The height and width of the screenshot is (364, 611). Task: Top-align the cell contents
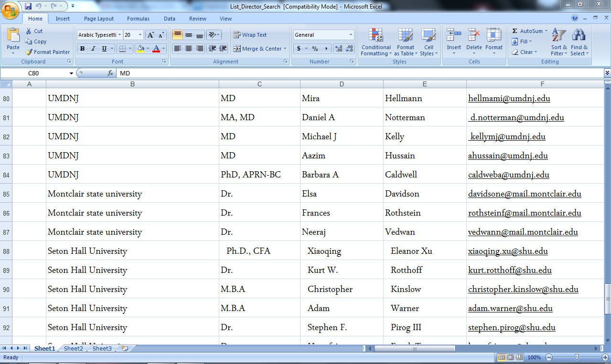177,35
